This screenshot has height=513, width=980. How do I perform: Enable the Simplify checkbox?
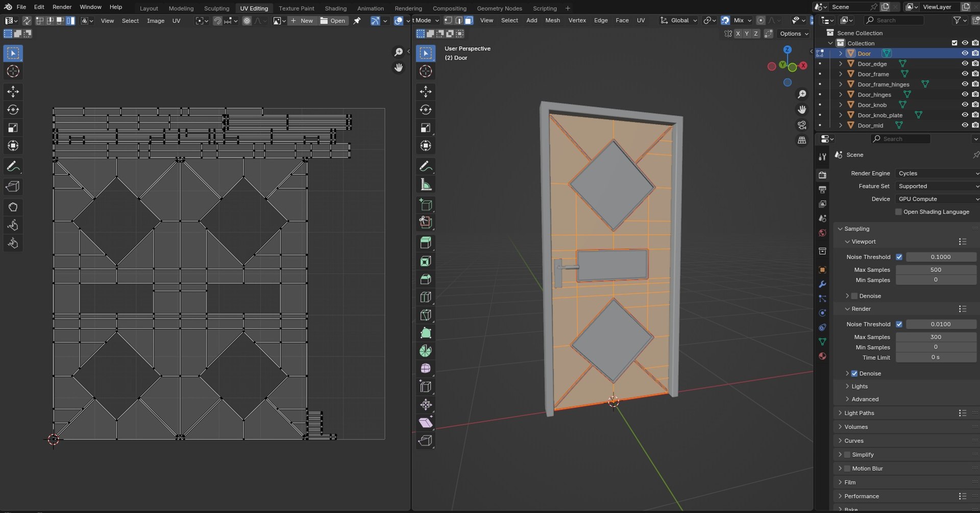click(x=847, y=454)
